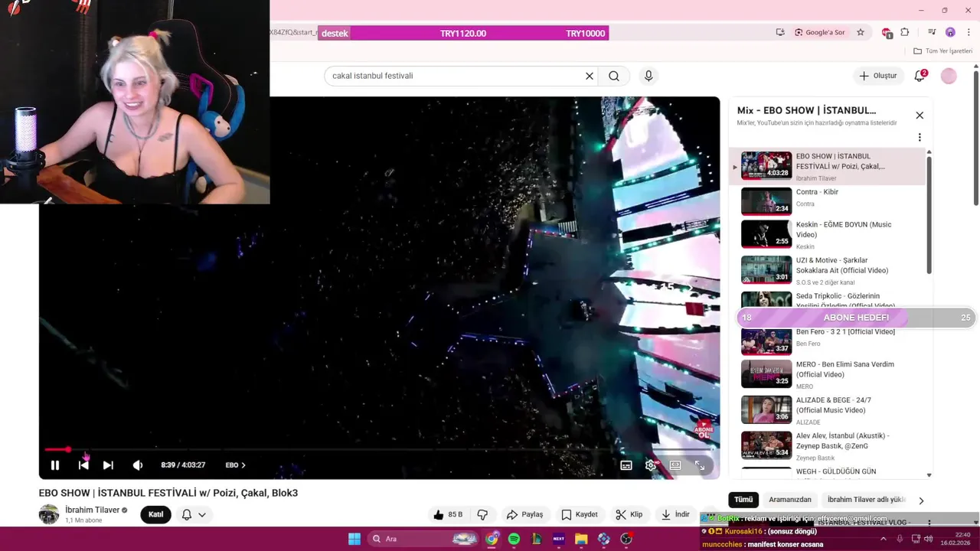Run search with the magnifier button
980x551 pixels.
614,76
